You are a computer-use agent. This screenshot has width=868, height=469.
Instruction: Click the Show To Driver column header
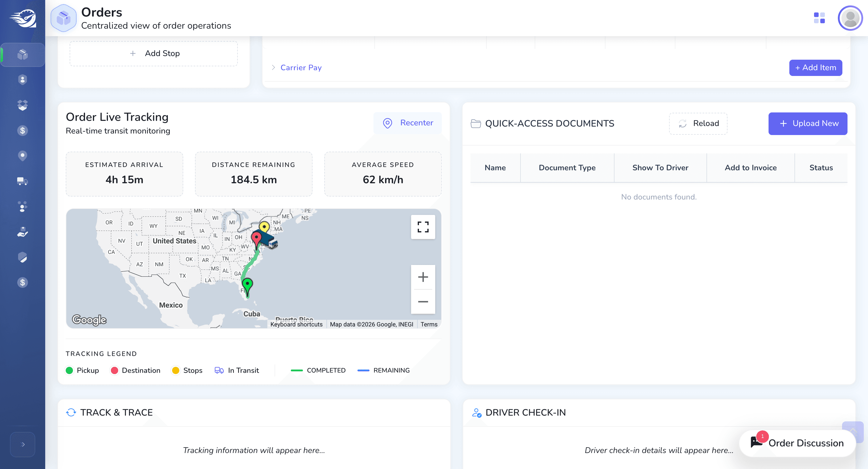tap(660, 168)
